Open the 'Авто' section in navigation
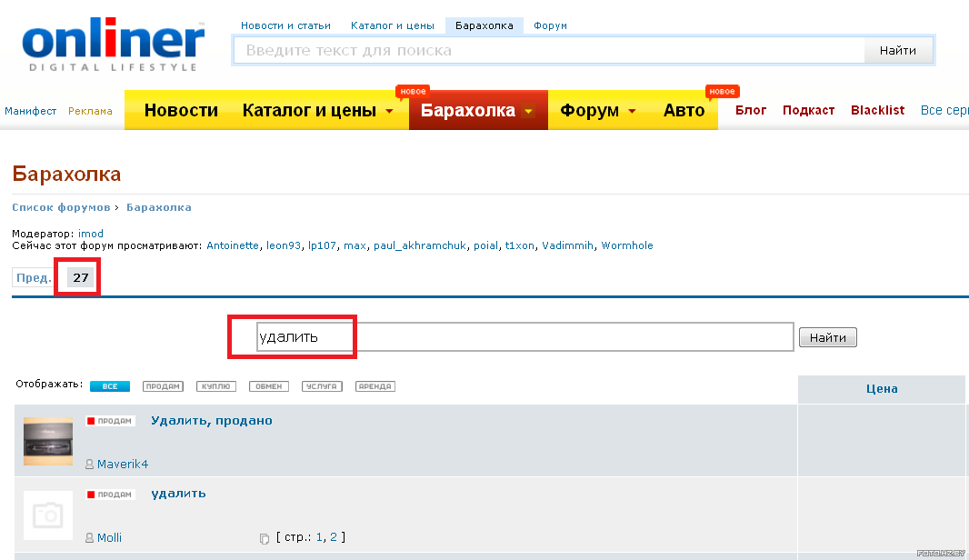 [x=684, y=110]
